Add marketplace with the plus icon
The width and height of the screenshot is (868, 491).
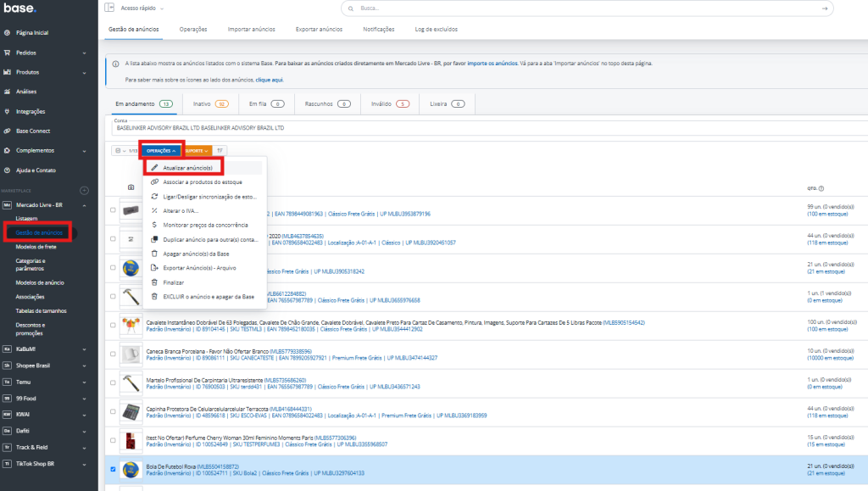[84, 191]
